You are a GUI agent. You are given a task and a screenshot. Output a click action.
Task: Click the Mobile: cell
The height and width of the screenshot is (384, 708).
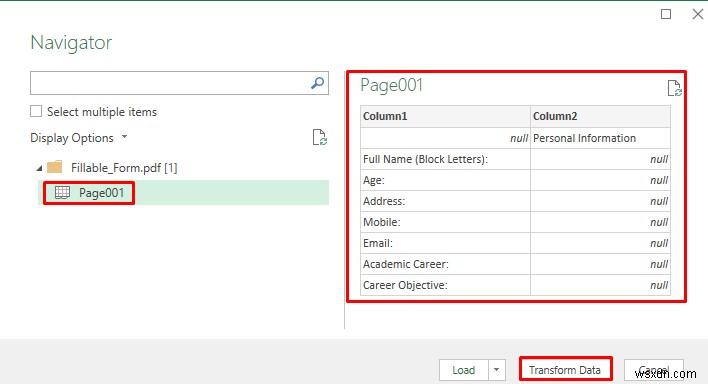coord(445,222)
